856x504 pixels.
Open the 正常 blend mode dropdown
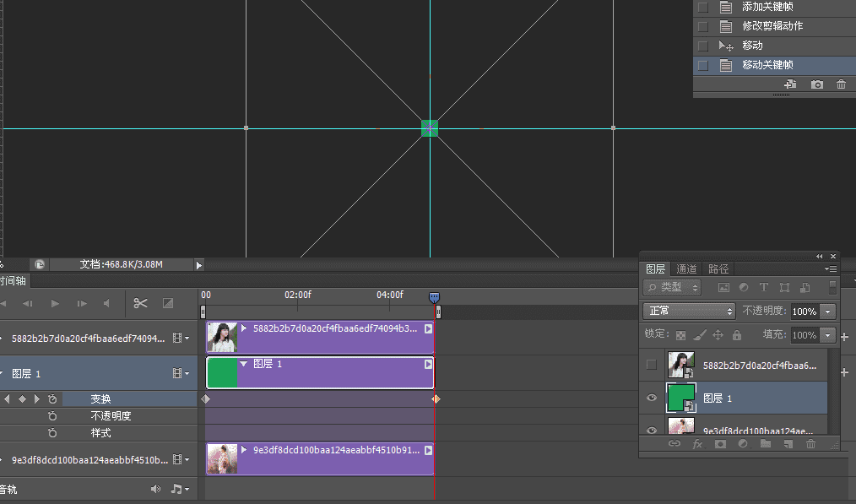(x=689, y=311)
